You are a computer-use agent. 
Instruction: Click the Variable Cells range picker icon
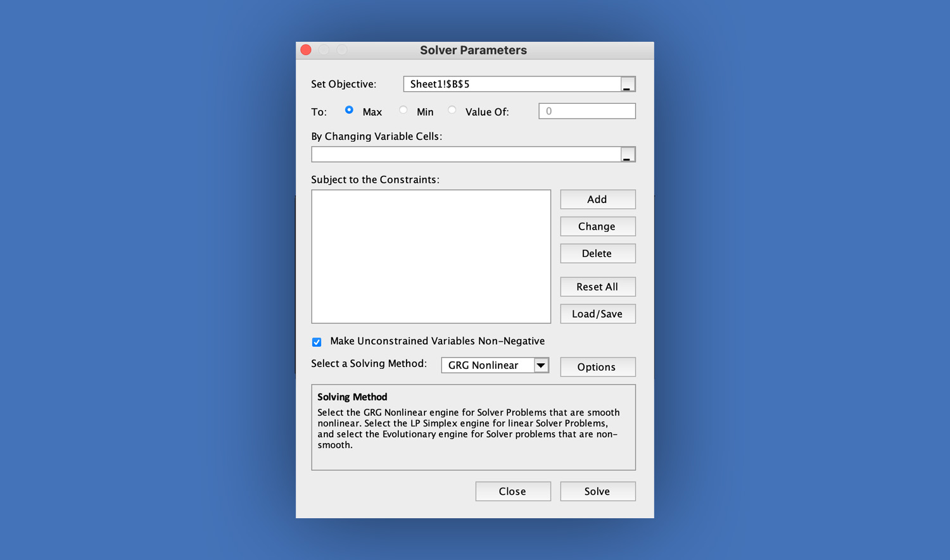coord(627,154)
